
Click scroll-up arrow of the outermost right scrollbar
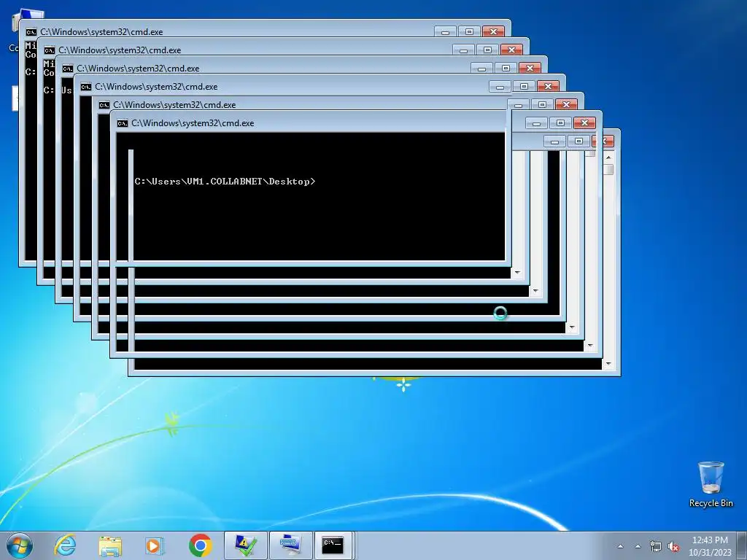click(x=608, y=157)
